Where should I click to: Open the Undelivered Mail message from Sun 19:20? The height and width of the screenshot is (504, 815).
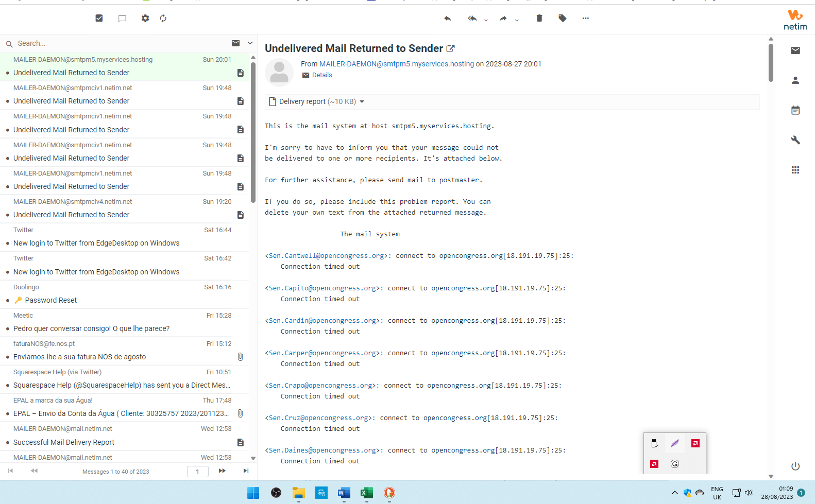pos(125,208)
